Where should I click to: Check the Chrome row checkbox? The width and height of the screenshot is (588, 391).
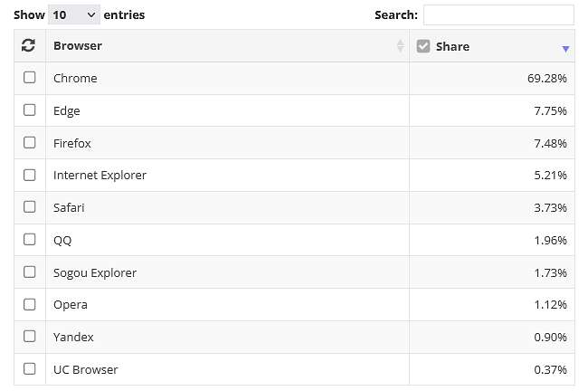coord(30,78)
